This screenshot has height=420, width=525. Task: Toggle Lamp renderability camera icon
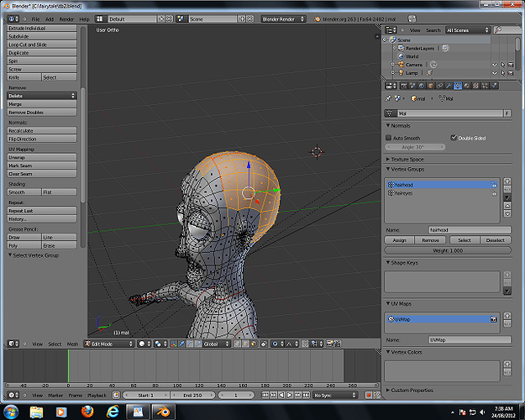coord(511,73)
